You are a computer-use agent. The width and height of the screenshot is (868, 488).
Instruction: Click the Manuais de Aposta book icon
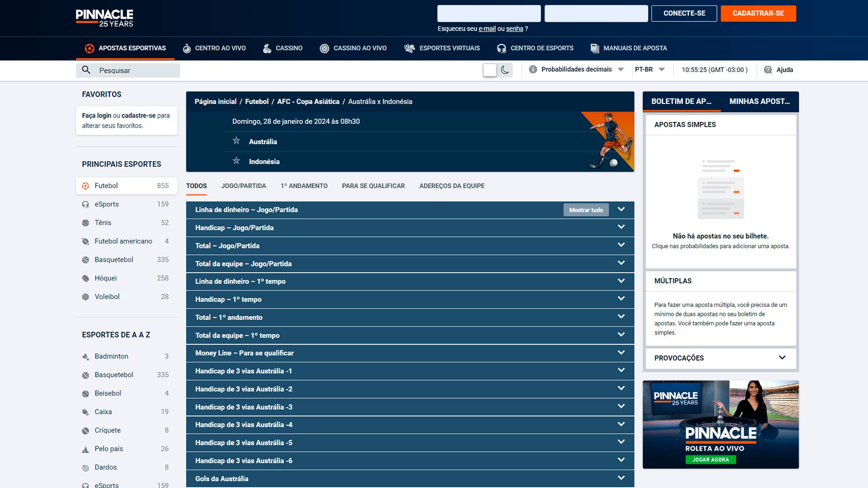coord(594,48)
